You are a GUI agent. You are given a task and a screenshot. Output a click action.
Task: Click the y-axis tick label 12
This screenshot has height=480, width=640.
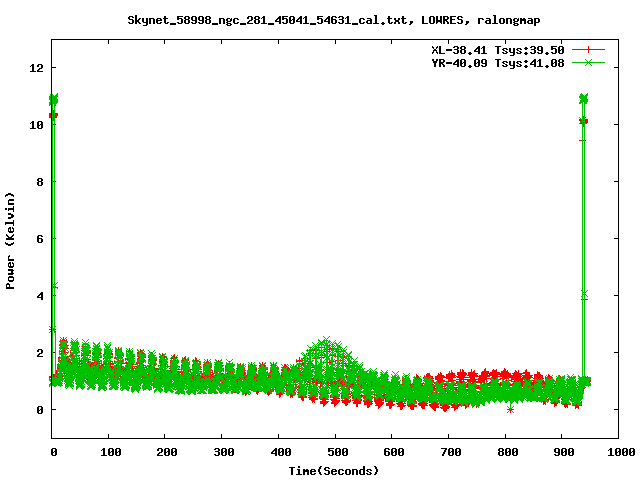[36, 68]
